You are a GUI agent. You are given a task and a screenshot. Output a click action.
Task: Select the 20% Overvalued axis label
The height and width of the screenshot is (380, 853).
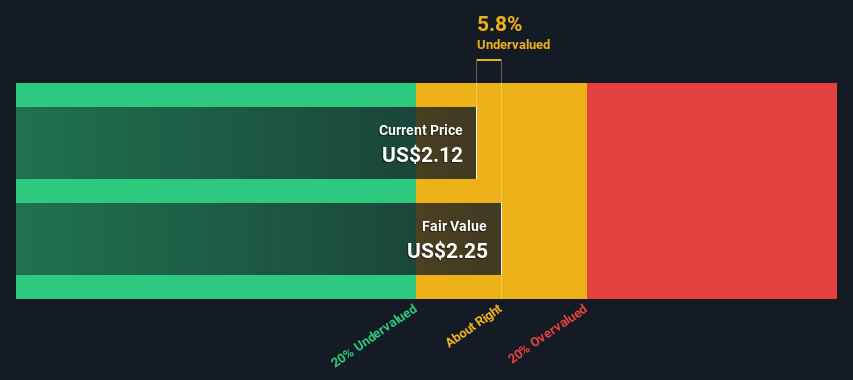(x=548, y=334)
